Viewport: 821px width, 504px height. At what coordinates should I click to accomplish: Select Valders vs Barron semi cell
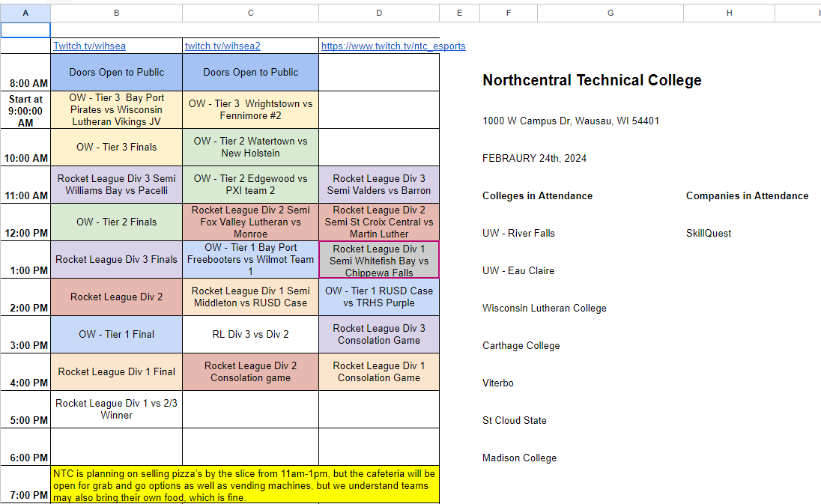(x=379, y=185)
